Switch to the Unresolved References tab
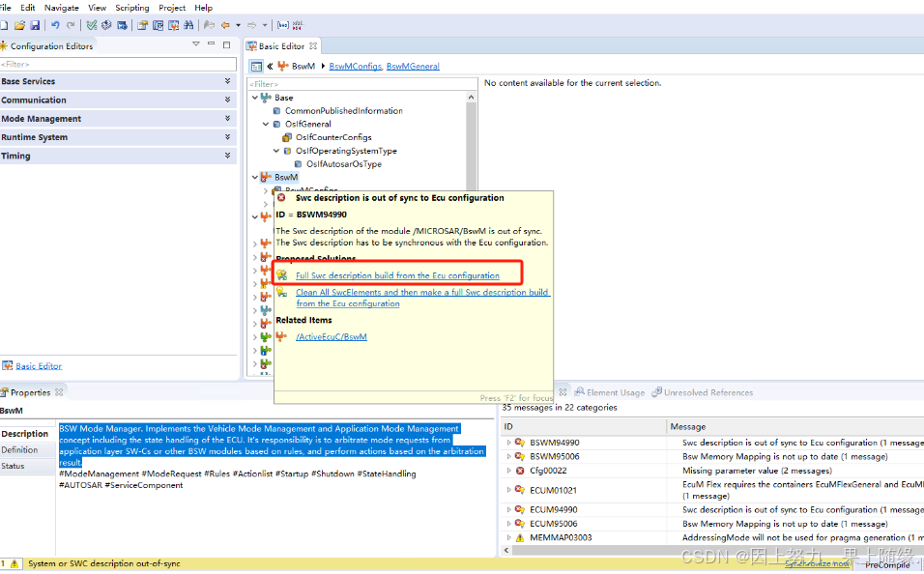The height and width of the screenshot is (574, 924). pos(702,392)
